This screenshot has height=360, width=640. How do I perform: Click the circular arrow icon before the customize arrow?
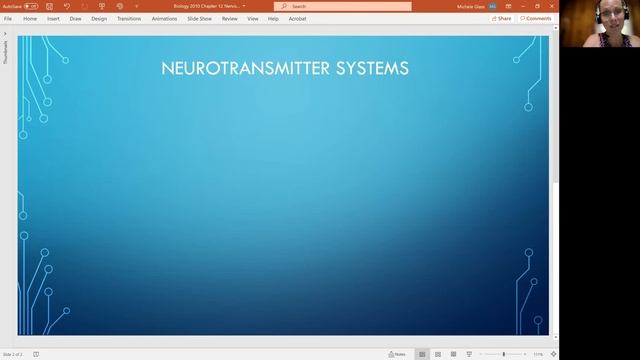120,6
